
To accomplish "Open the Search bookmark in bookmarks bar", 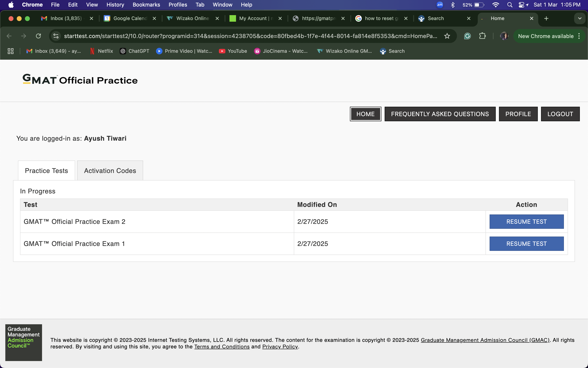I will tap(392, 51).
